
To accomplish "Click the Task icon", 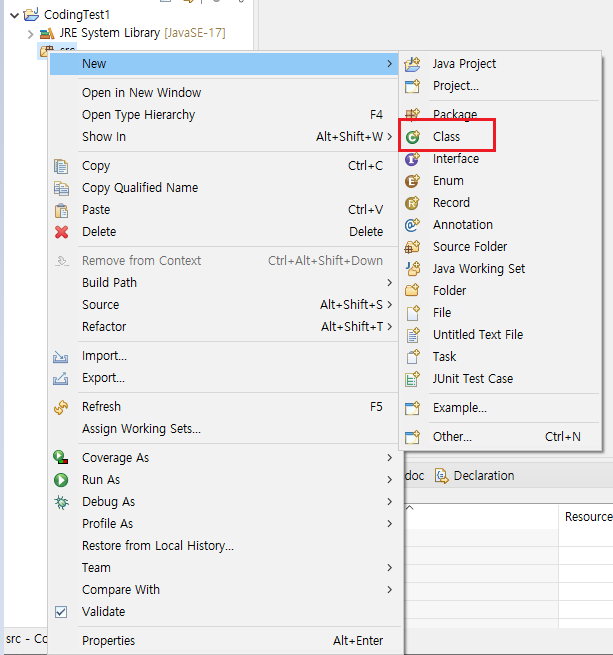I will (x=413, y=356).
